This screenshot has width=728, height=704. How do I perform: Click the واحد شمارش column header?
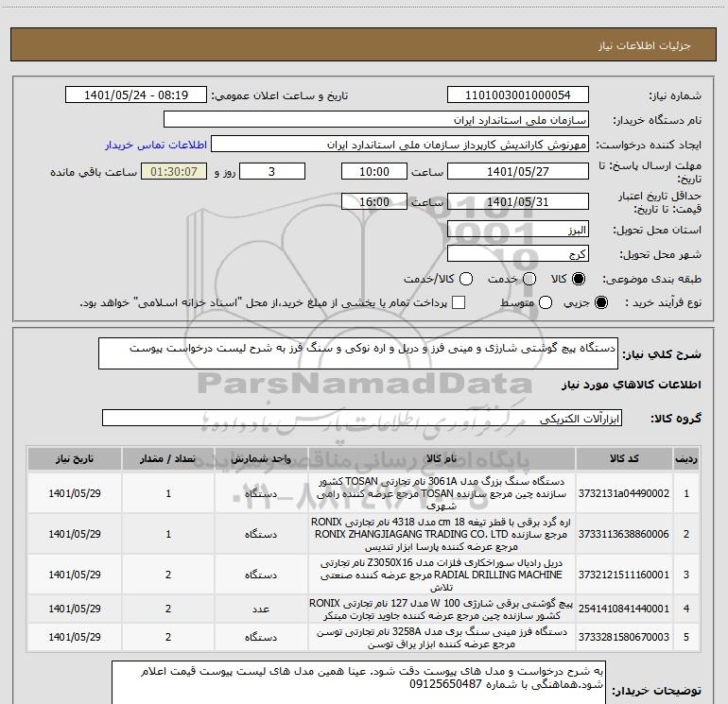tap(261, 459)
